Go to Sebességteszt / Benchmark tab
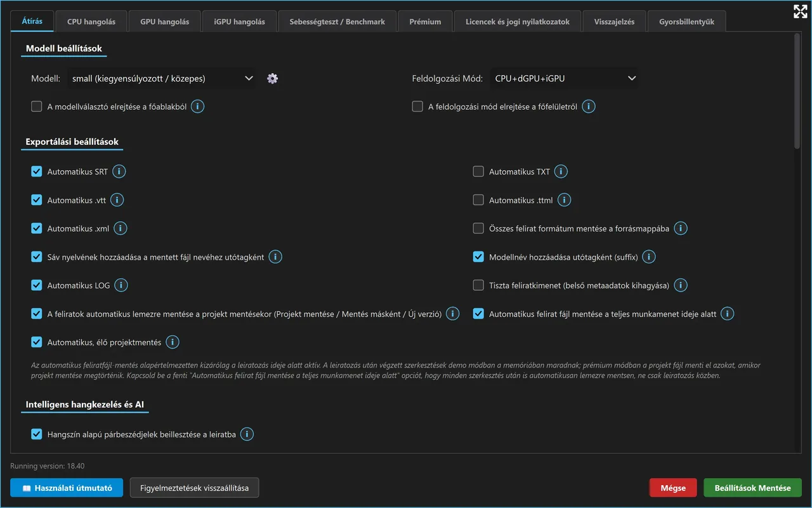This screenshot has height=508, width=812. 337,22
